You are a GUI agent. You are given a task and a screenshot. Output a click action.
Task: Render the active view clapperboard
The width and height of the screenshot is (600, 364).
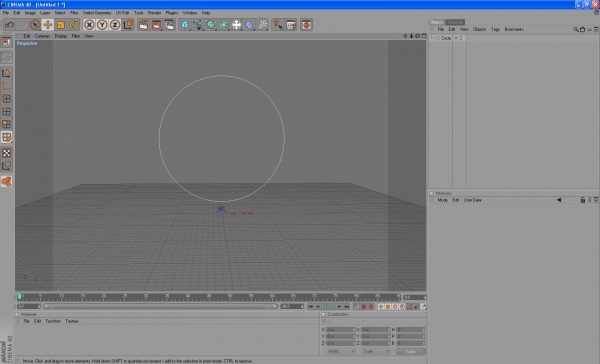coord(143,25)
